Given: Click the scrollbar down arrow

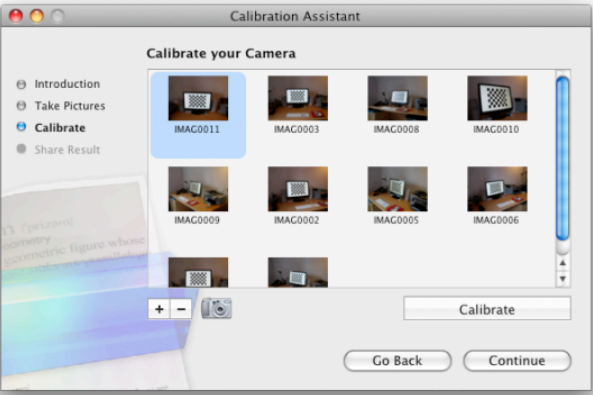Looking at the screenshot, I should [562, 279].
